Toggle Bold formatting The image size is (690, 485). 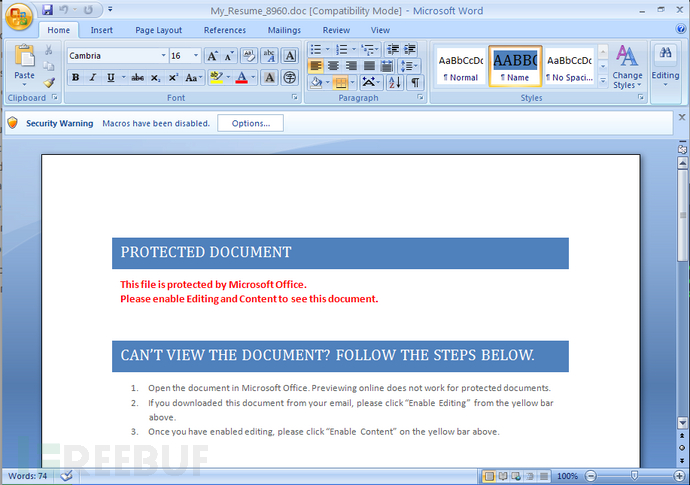click(75, 78)
